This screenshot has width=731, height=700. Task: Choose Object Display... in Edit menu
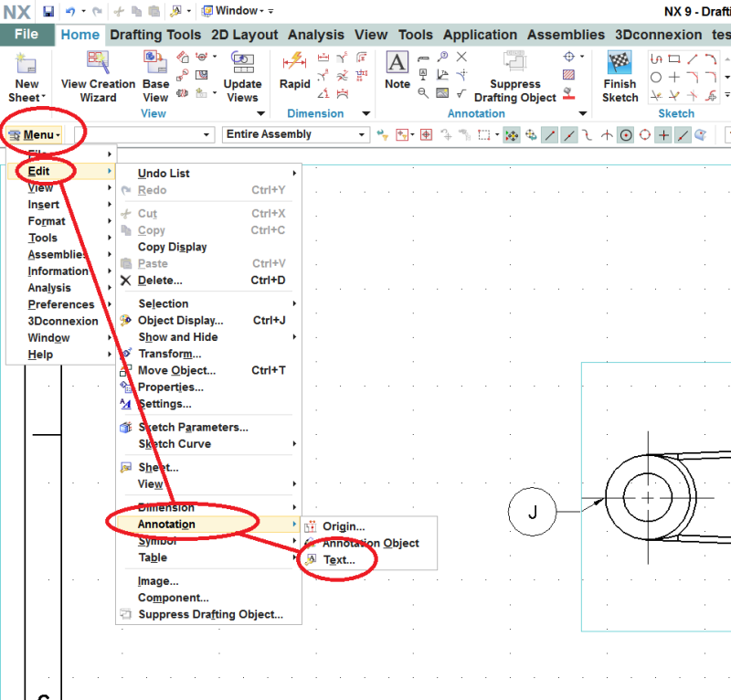pyautogui.click(x=208, y=321)
